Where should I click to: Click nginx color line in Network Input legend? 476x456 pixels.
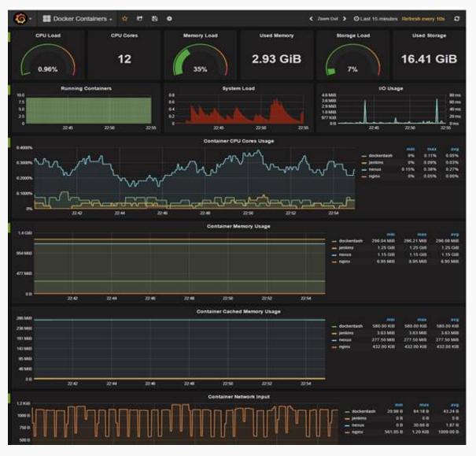347,432
